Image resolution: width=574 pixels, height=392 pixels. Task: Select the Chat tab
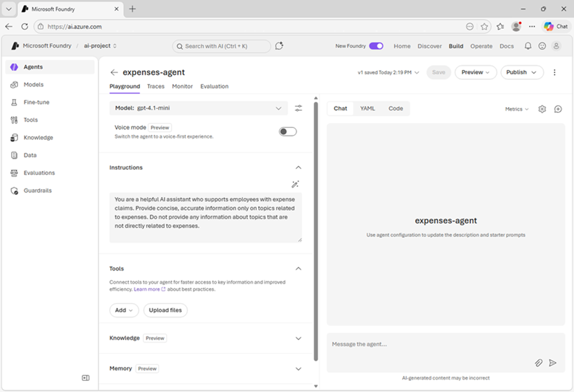pyautogui.click(x=341, y=109)
